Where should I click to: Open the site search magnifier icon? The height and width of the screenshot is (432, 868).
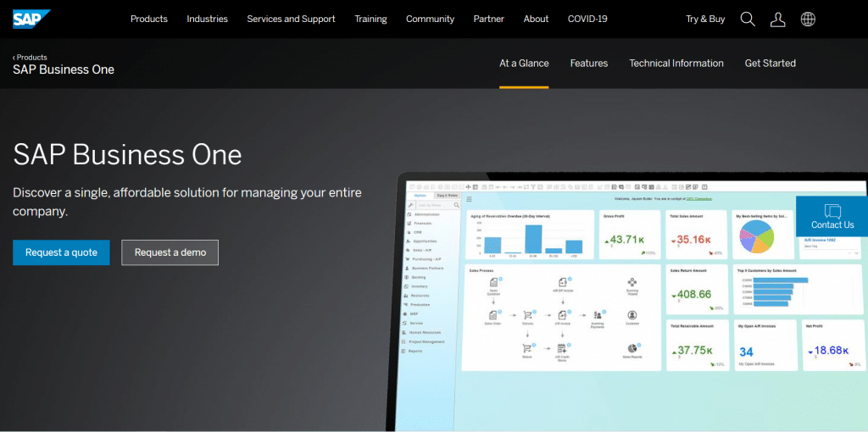(x=748, y=19)
